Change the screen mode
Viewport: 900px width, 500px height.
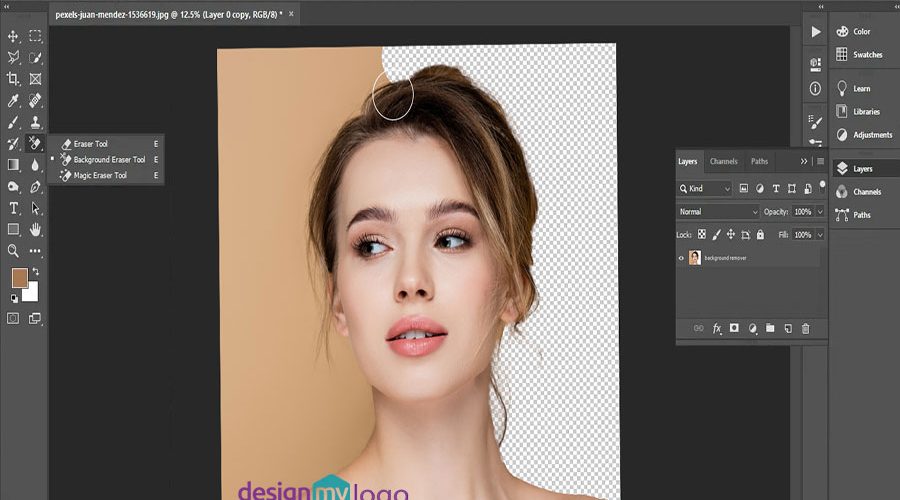[35, 318]
